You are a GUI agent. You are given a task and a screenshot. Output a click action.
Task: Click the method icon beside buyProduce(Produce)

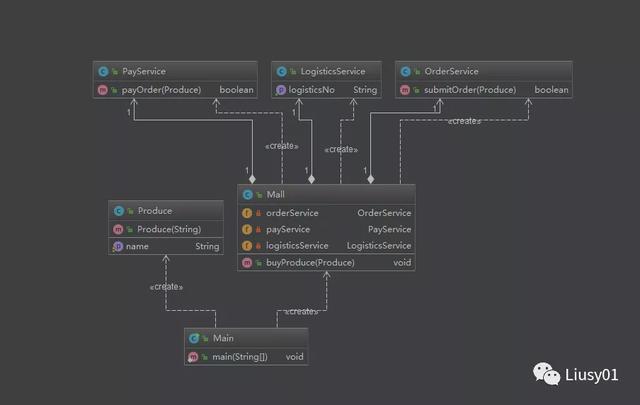[246, 263]
